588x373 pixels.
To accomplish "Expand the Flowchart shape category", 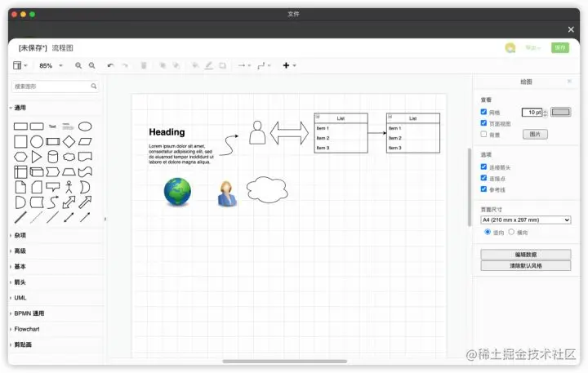I will tap(27, 329).
